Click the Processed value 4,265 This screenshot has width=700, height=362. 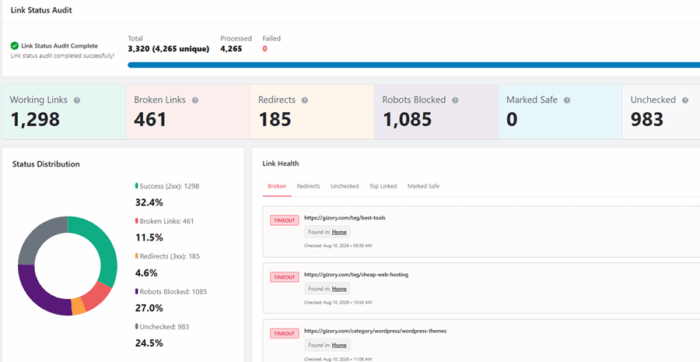tap(231, 49)
